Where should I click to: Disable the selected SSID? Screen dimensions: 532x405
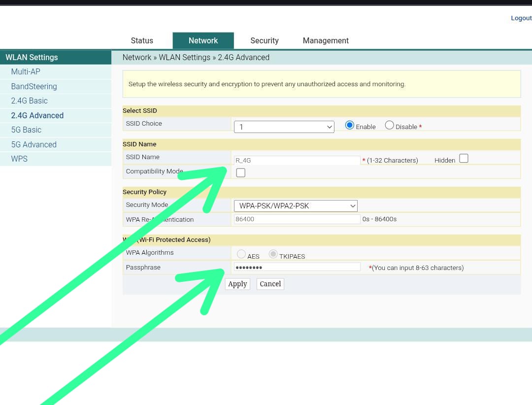click(x=389, y=126)
